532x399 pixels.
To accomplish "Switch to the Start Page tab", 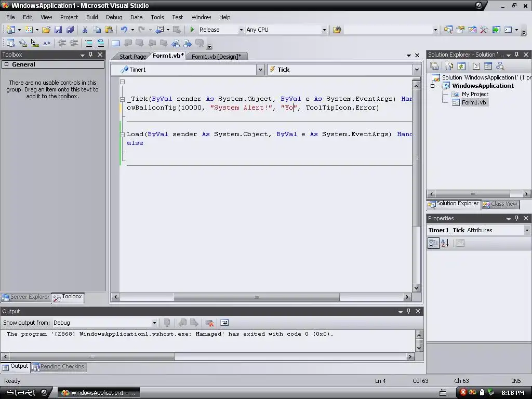I will coord(132,56).
